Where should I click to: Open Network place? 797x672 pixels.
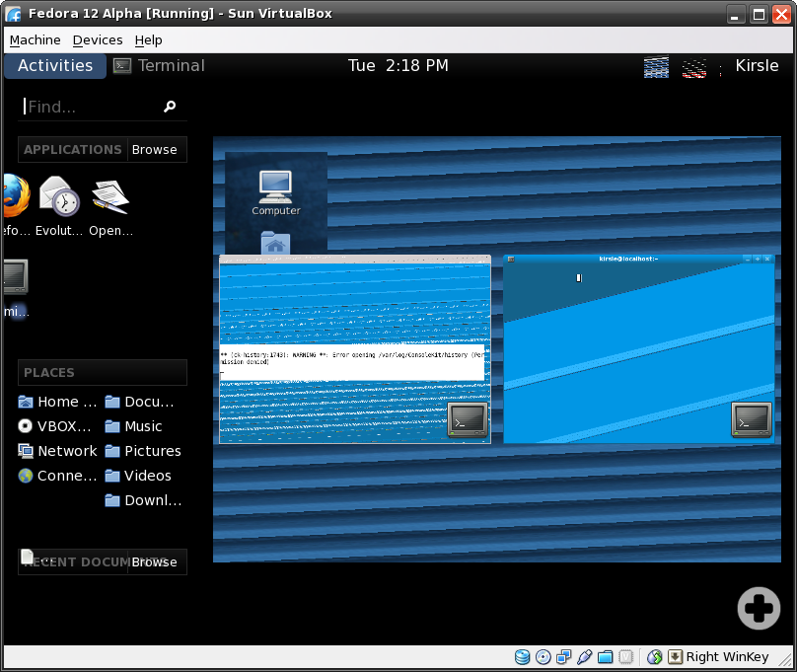57,451
